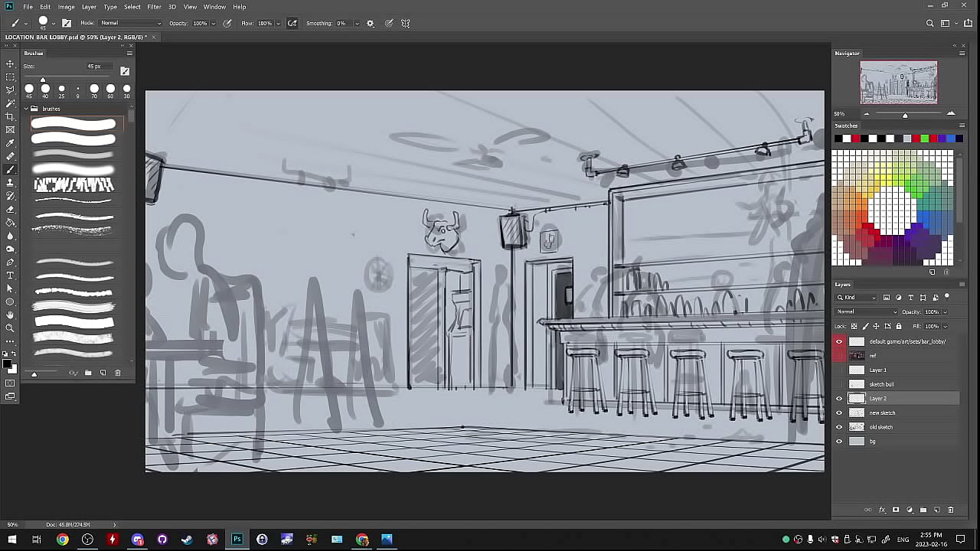Toggle the brush settings panel button
Image resolution: width=980 pixels, height=551 pixels.
[x=67, y=23]
